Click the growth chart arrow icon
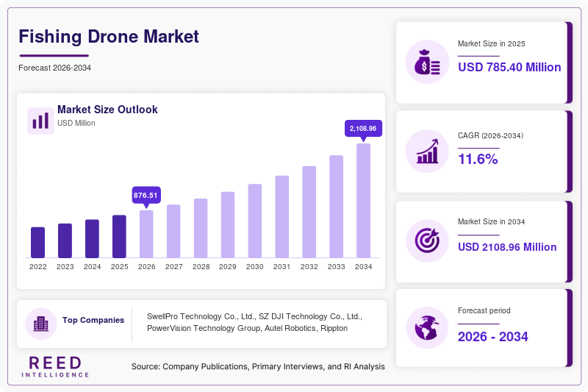Screen dimensions: 588x392 click(427, 152)
